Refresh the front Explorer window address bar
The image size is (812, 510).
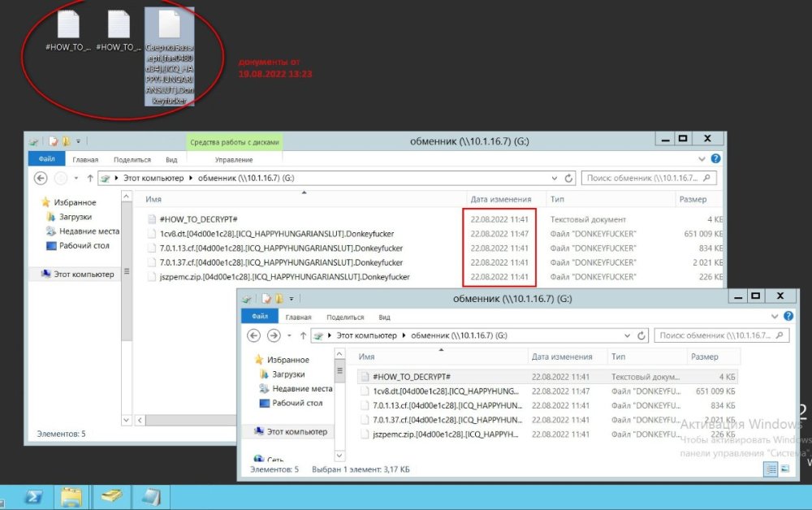coord(641,335)
